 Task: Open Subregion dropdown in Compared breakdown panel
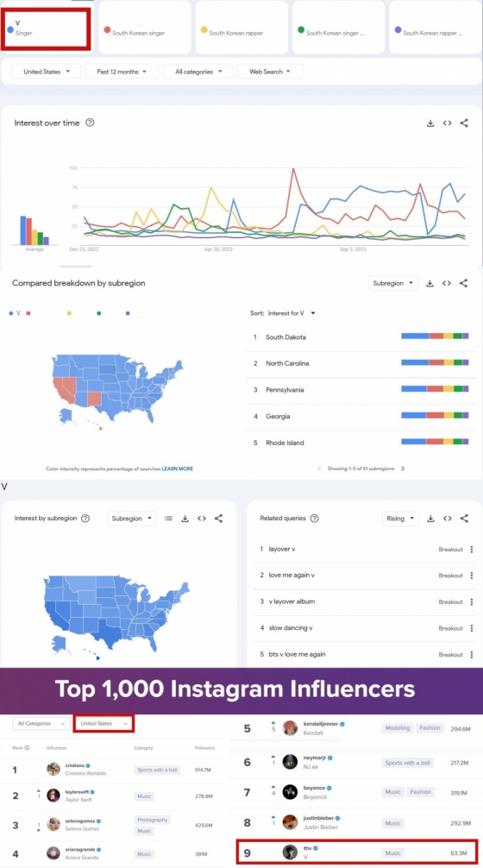392,283
